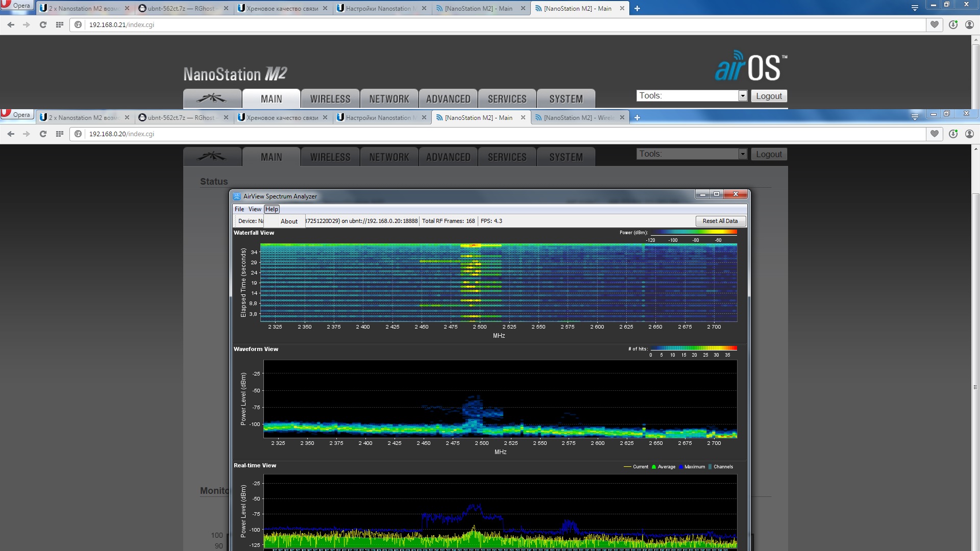Switch to NETWORK tab in the top airOS page

coord(389,99)
